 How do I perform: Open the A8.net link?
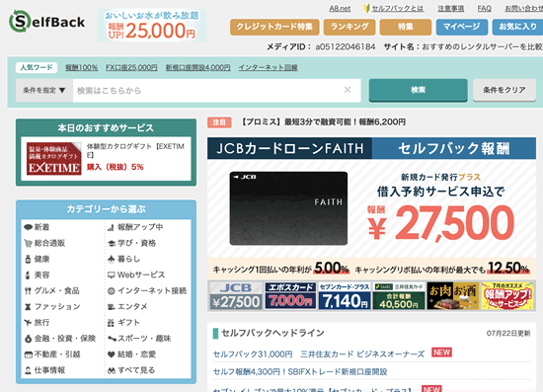[340, 8]
